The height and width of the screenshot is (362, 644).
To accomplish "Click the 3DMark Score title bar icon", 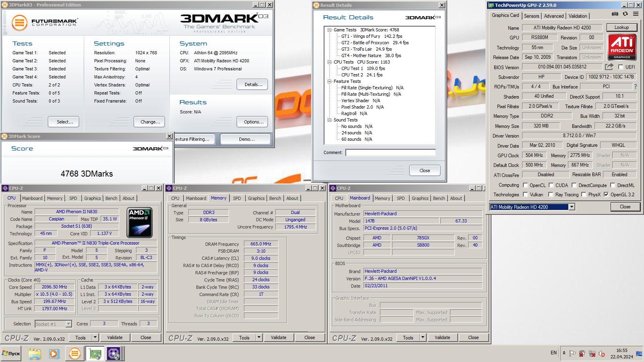I will click(x=5, y=136).
